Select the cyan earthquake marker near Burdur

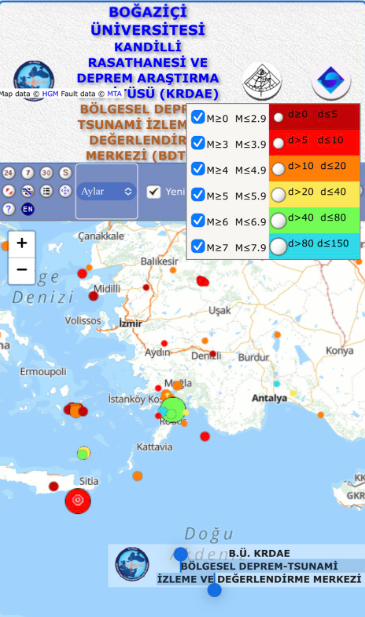point(277,384)
